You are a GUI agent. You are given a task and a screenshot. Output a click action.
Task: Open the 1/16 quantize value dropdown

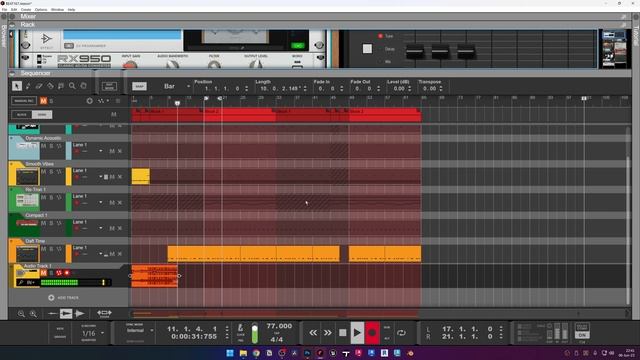(92, 333)
